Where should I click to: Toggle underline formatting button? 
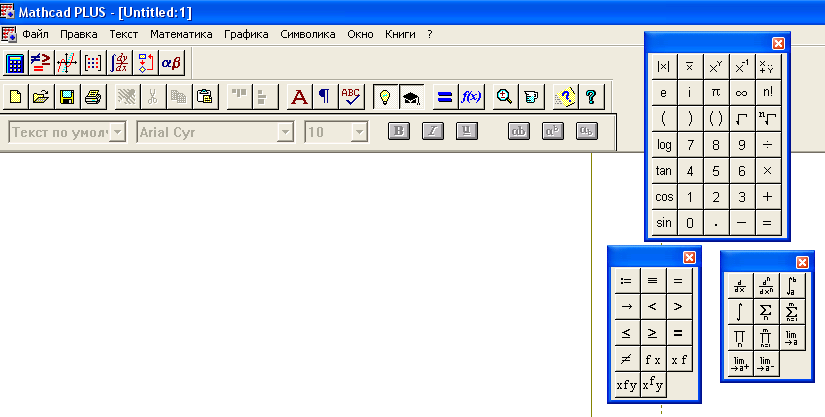[x=467, y=131]
